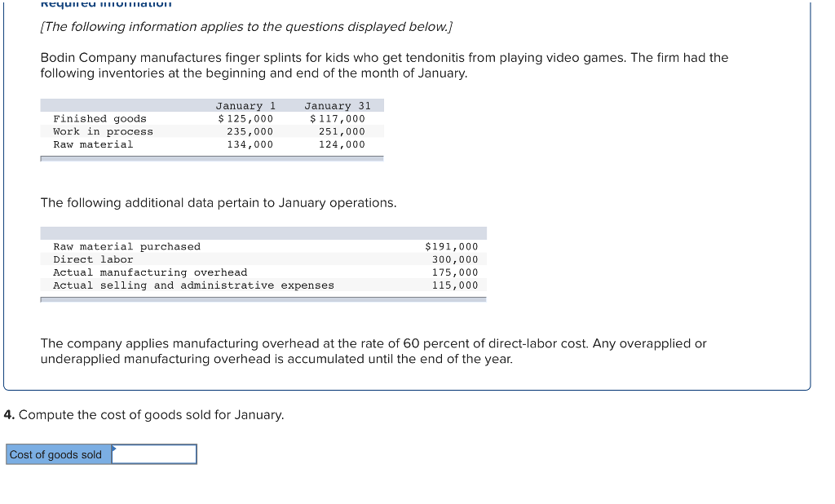Click the $125,000 finished goods value
The height and width of the screenshot is (504, 835).
[x=246, y=118]
